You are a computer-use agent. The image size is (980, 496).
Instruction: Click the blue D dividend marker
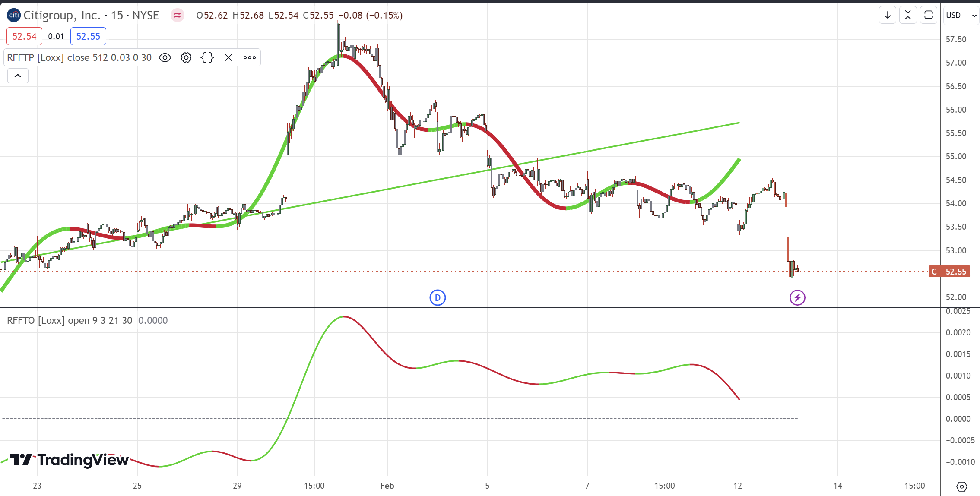coord(438,297)
